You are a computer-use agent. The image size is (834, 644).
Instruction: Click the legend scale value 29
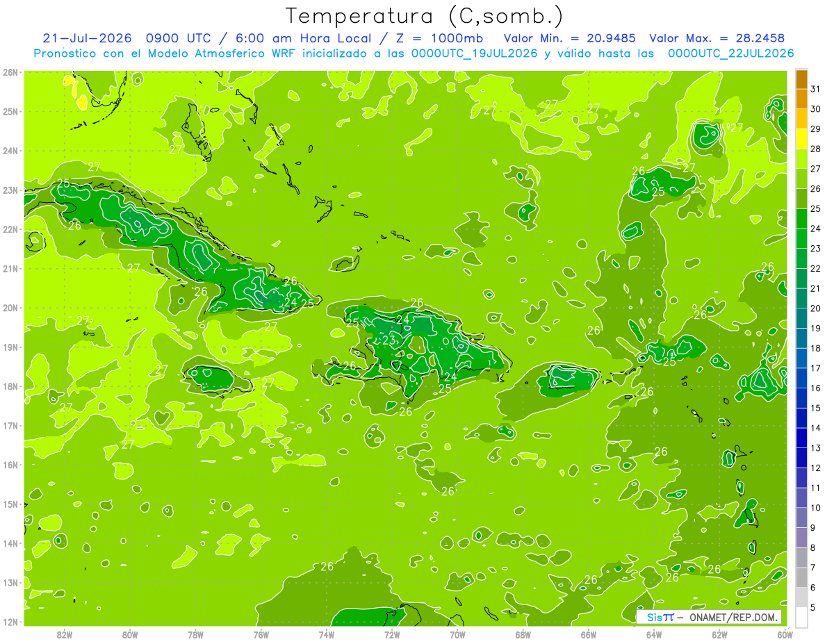[x=816, y=129]
